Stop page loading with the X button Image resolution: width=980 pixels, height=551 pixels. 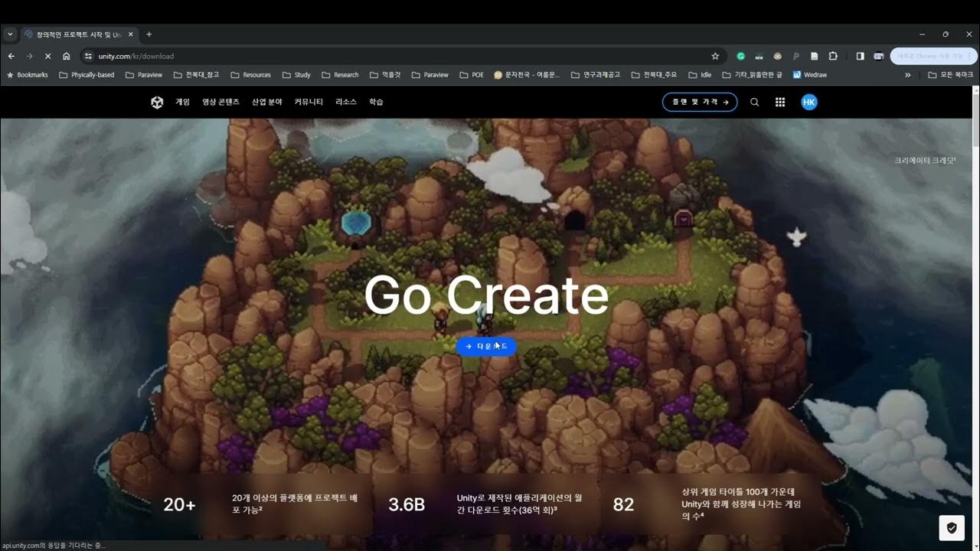pos(48,56)
